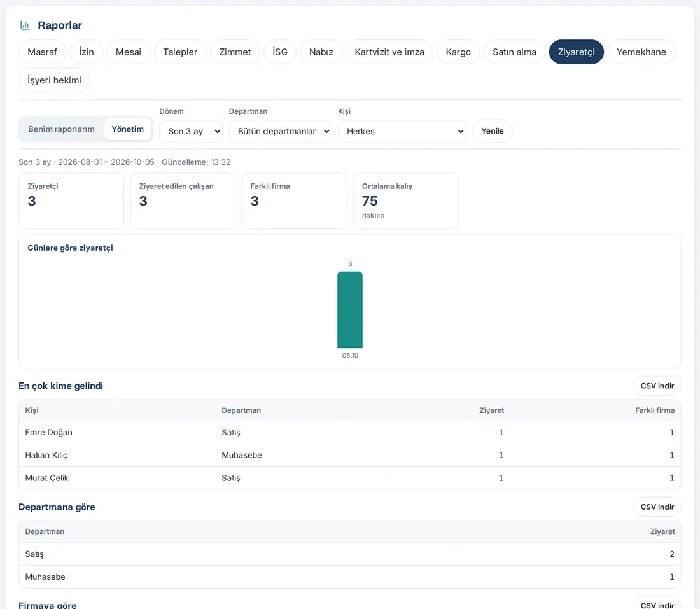Image resolution: width=700 pixels, height=609 pixels.
Task: Click the Farklı firma column header
Action: coord(655,410)
